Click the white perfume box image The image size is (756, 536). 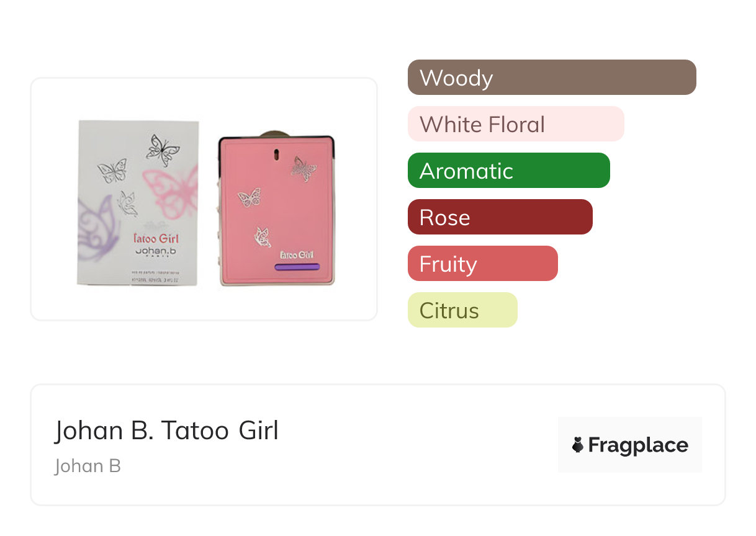coord(138,202)
